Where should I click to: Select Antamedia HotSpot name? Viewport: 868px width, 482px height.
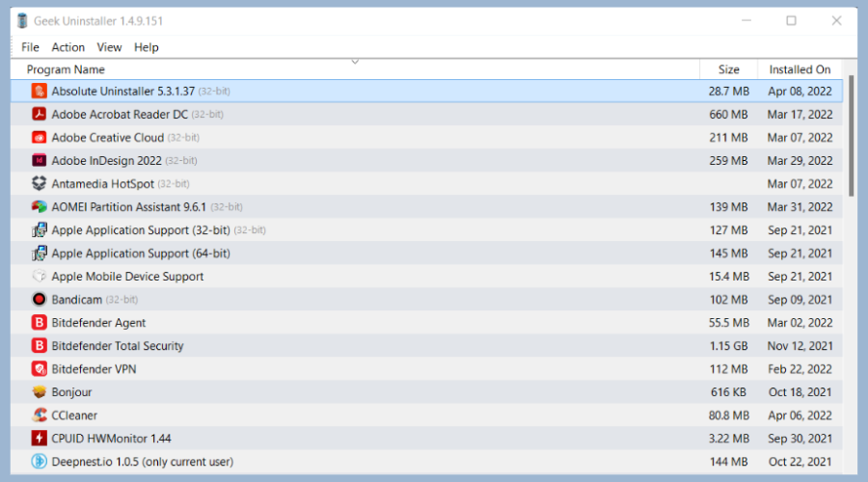(x=103, y=184)
